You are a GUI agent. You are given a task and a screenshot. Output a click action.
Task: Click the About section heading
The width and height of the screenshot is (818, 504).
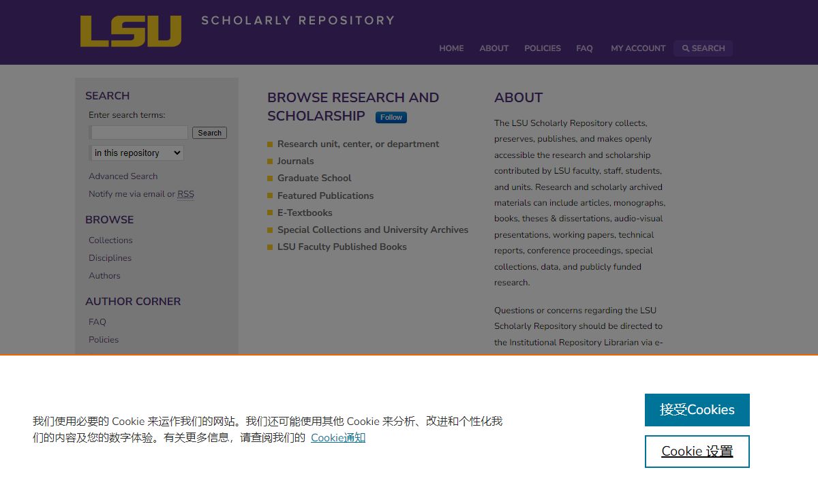coord(519,97)
